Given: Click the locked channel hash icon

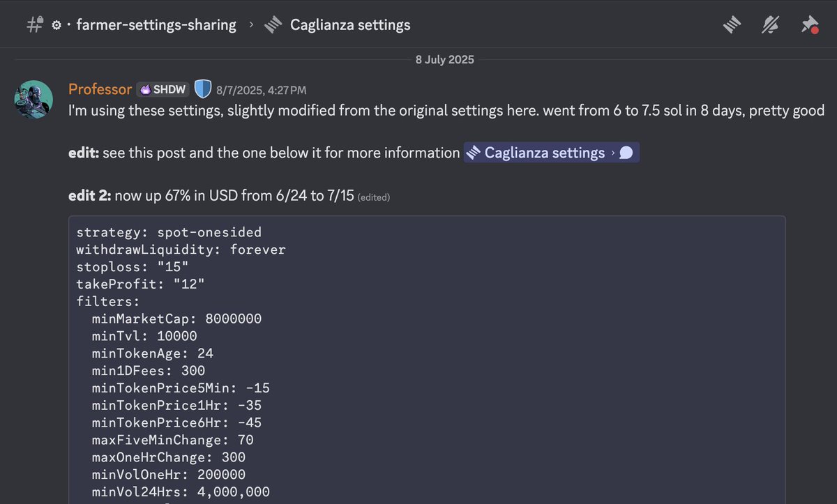Looking at the screenshot, I should [35, 25].
